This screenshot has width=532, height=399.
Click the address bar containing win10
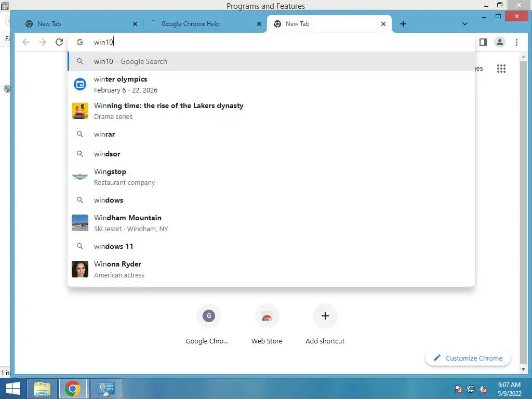point(271,42)
